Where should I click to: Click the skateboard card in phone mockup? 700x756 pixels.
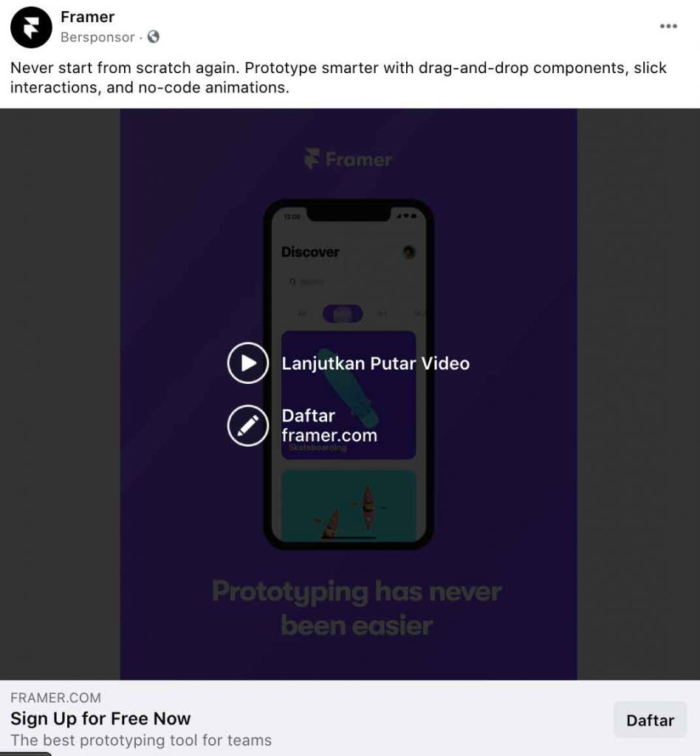349,395
